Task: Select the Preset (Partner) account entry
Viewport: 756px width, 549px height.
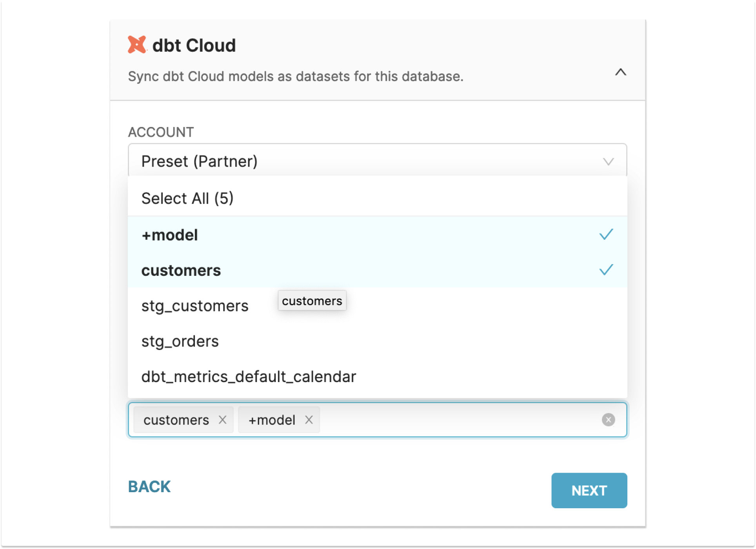Action: 199,161
